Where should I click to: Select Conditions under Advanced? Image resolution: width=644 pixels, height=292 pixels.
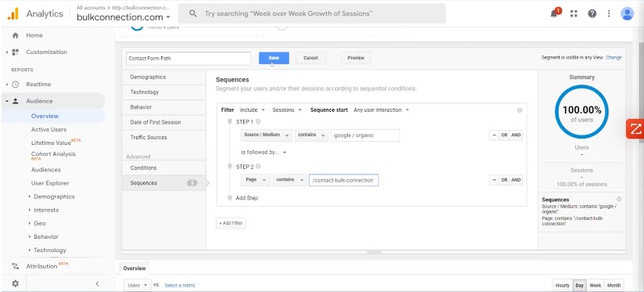coord(164,168)
